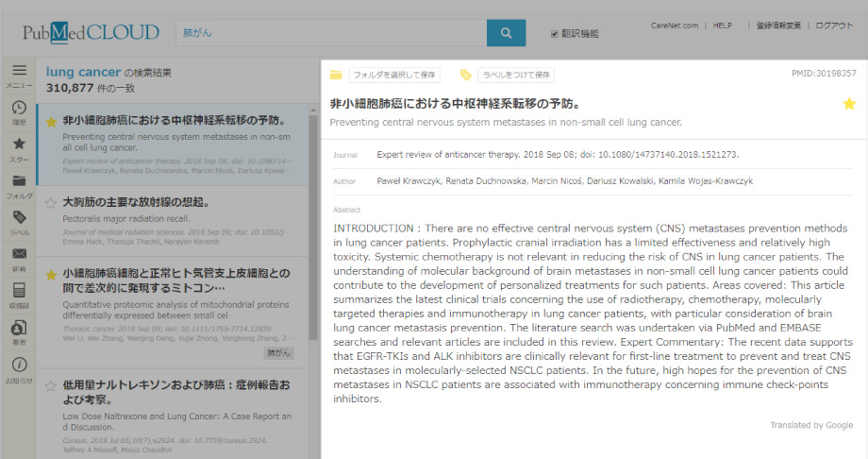Click the CareNet.com link
Screen dimensions: 868x459
674,25
